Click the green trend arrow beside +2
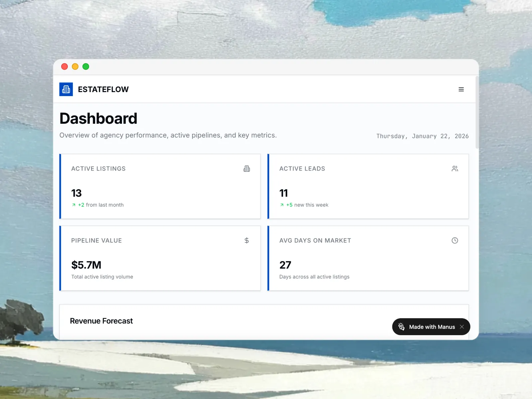 tap(74, 205)
